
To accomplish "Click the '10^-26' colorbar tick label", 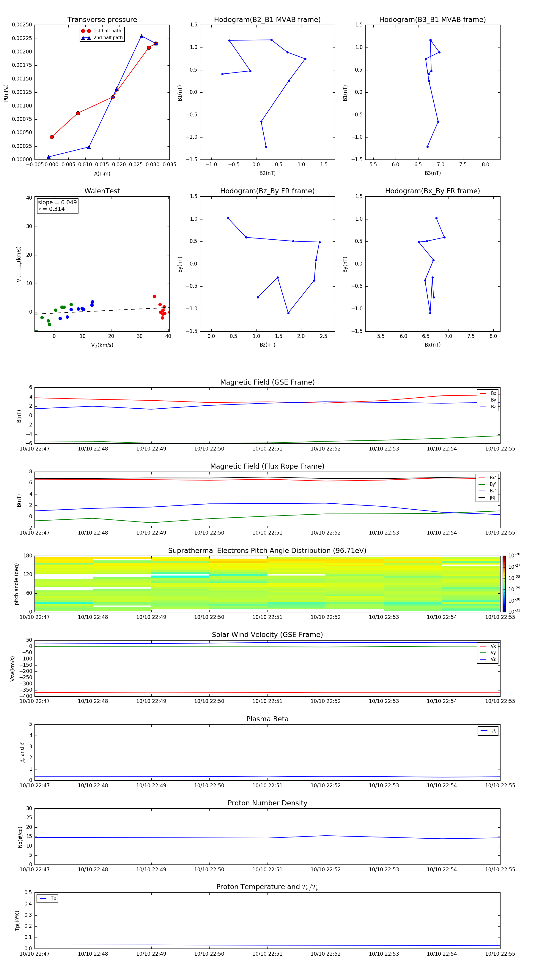I will tap(514, 555).
